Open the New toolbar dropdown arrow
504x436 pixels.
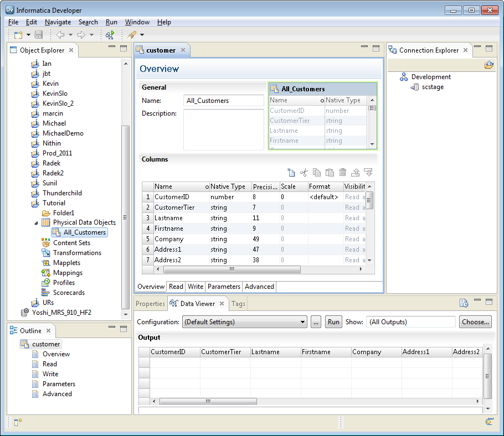[x=28, y=35]
